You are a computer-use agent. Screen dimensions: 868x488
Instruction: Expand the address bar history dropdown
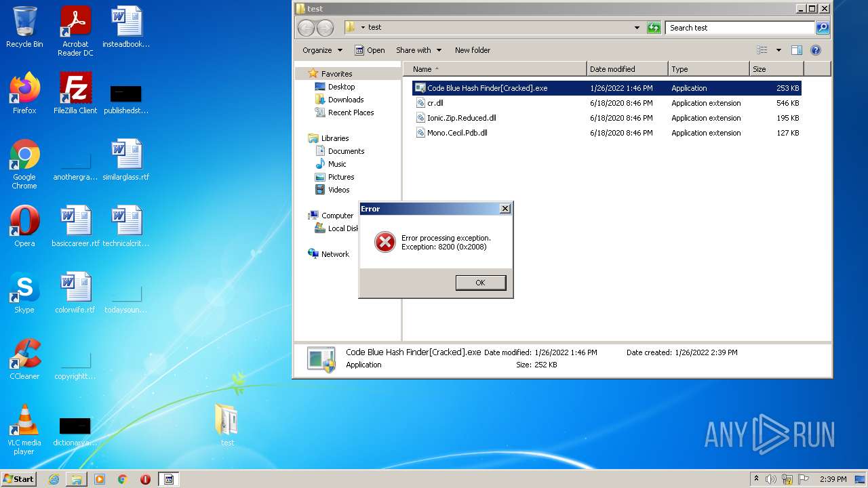[x=637, y=28]
